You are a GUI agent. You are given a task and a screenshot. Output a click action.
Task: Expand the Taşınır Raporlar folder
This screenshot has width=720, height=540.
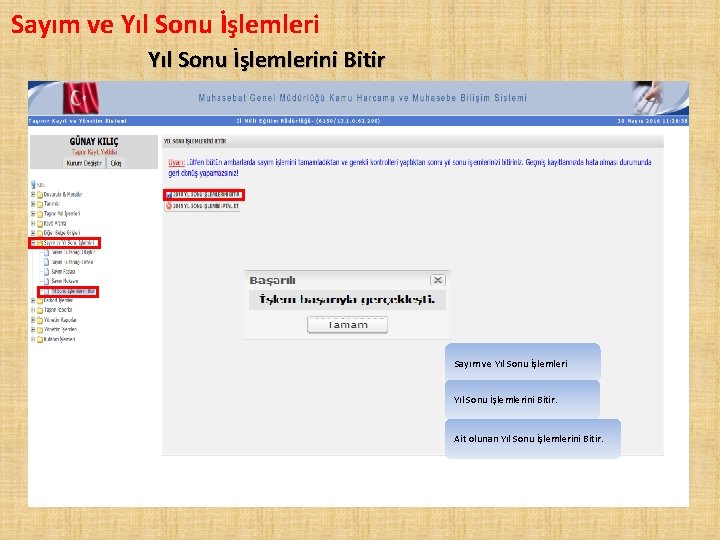click(x=33, y=310)
